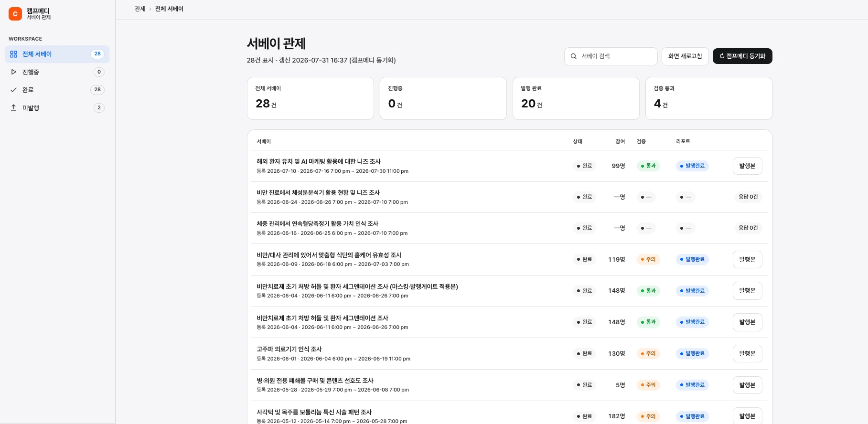Viewport: 868px width, 424px height.
Task: Click the 관제 breadcrumb link
Action: point(140,9)
